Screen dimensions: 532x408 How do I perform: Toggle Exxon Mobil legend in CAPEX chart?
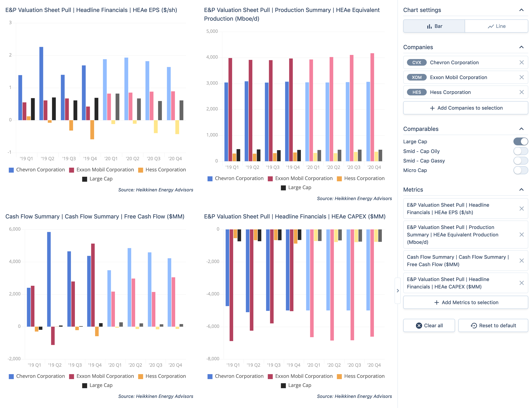tap(300, 376)
